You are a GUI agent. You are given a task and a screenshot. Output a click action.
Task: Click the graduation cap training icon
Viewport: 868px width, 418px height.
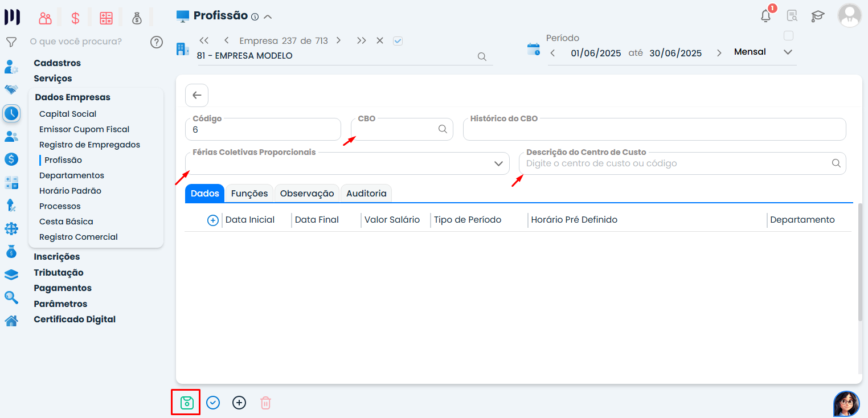tap(818, 16)
